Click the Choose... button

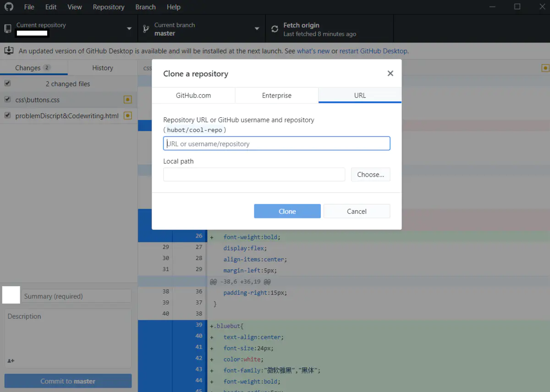coord(370,174)
